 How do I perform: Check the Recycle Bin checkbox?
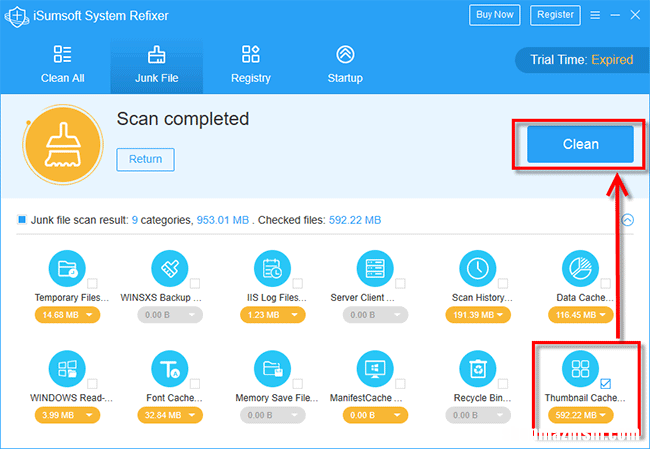coord(503,384)
